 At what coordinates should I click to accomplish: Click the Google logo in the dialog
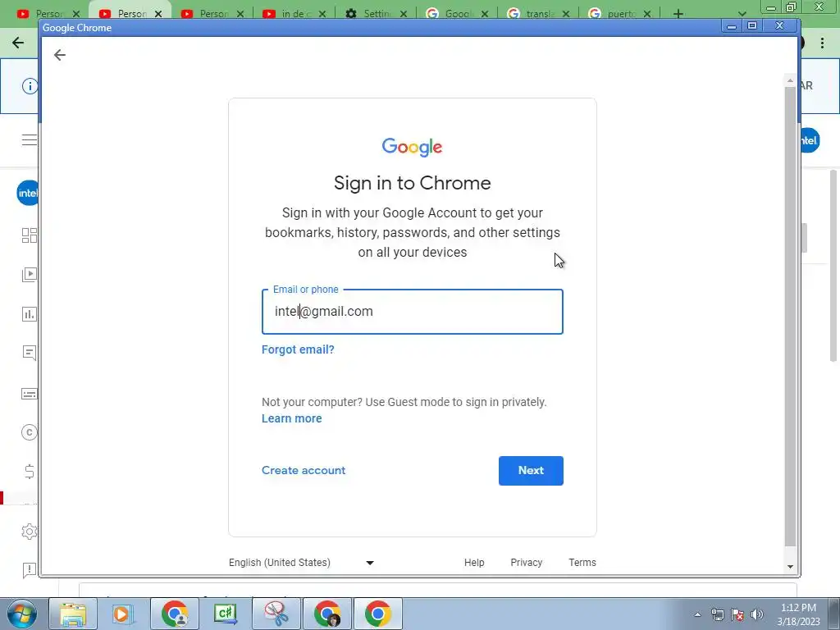412,147
